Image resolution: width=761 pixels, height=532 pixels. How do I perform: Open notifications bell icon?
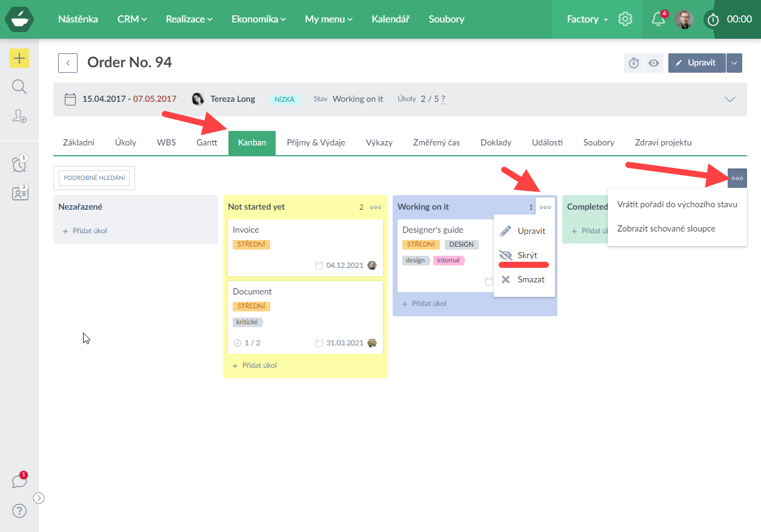658,19
